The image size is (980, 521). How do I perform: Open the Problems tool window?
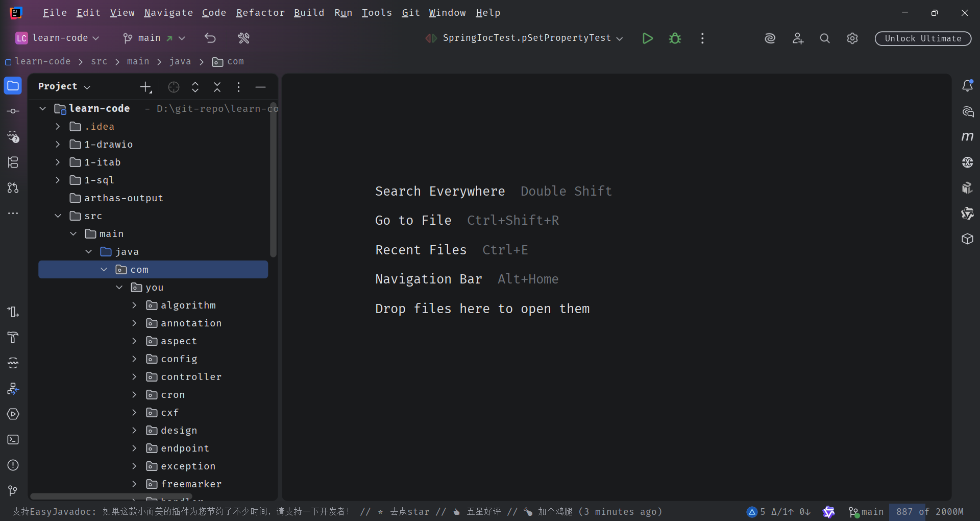(x=13, y=465)
